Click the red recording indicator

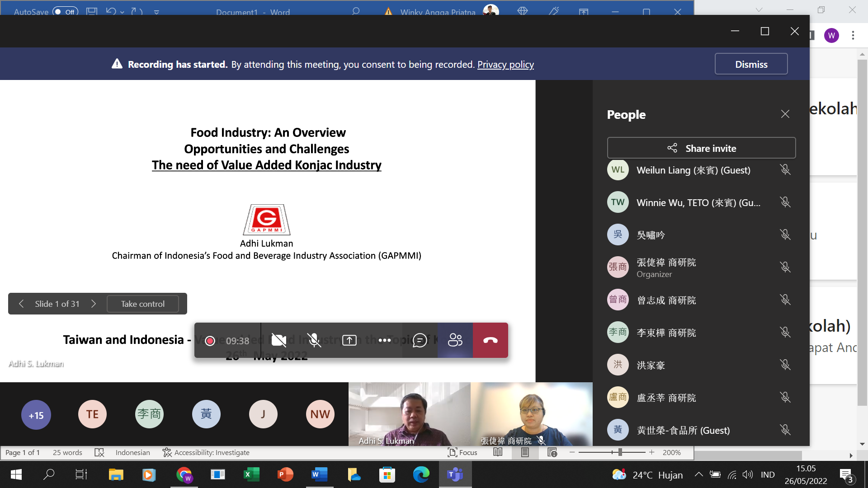(x=210, y=341)
